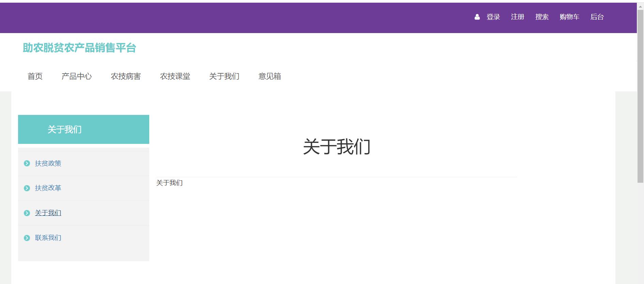Click the teal 关于我们 sidebar header
Screen dimensions: 644x284
coord(83,129)
